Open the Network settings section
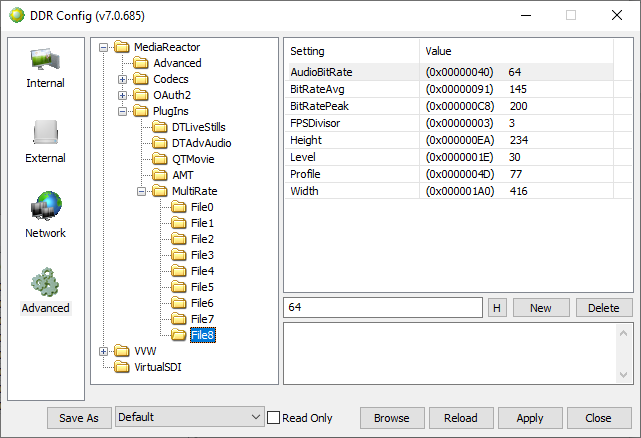The image size is (641, 438). pos(45,215)
